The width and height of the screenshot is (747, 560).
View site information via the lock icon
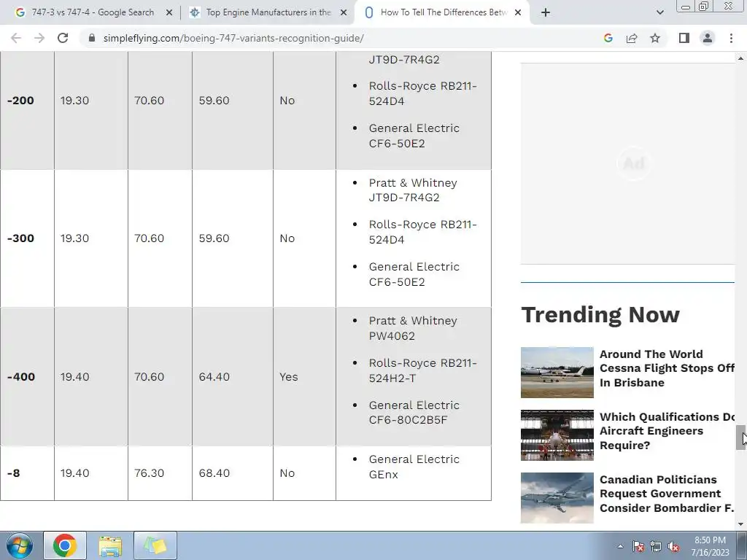(92, 38)
